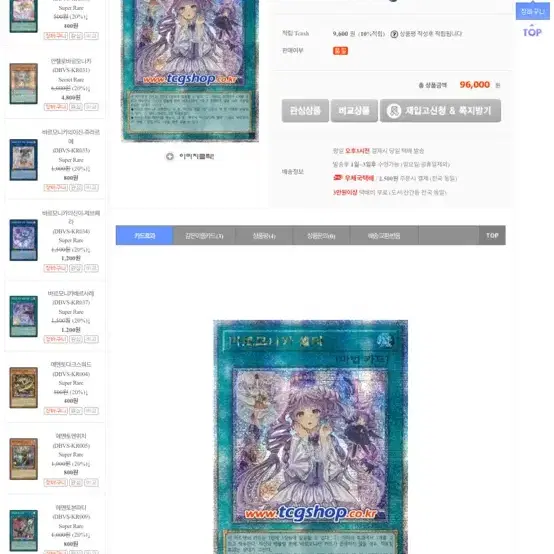Click the large card image with tcgshop watermark
This screenshot has height=554, width=554.
tap(310, 437)
